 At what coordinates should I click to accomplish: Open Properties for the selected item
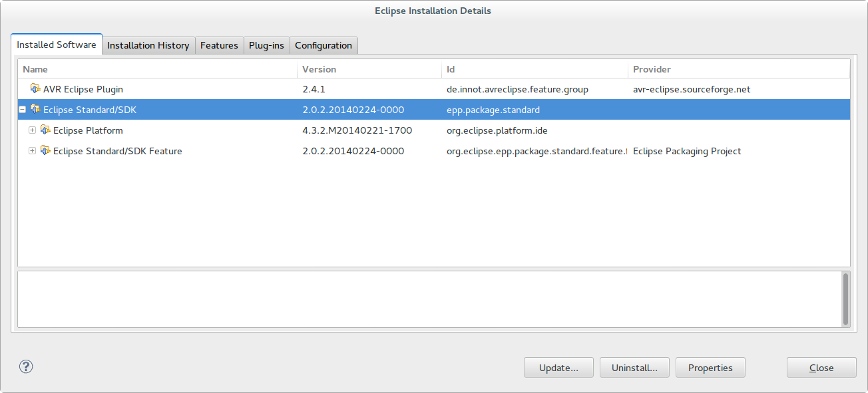[710, 368]
